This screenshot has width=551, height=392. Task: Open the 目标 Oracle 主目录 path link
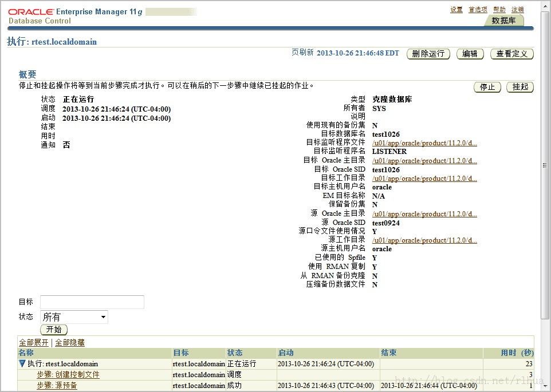click(x=424, y=161)
